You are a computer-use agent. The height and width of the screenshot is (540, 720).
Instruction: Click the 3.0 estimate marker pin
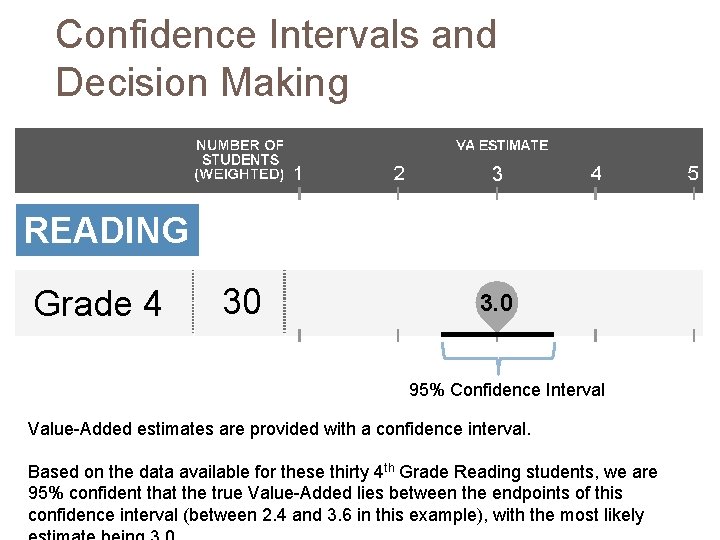tap(497, 305)
